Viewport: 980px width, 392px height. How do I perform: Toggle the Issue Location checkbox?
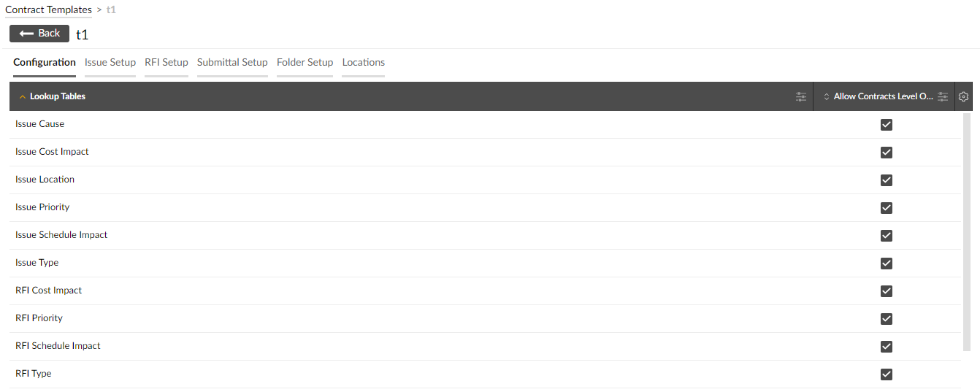(x=887, y=180)
